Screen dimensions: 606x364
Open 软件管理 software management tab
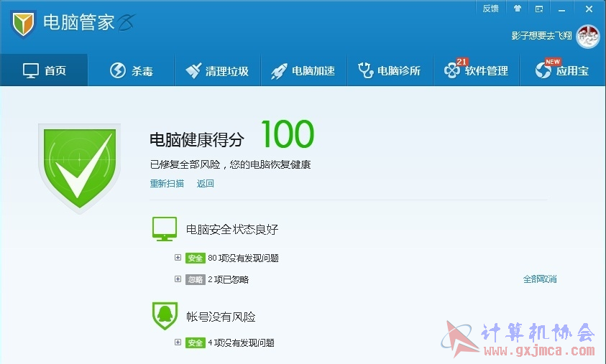(476, 70)
